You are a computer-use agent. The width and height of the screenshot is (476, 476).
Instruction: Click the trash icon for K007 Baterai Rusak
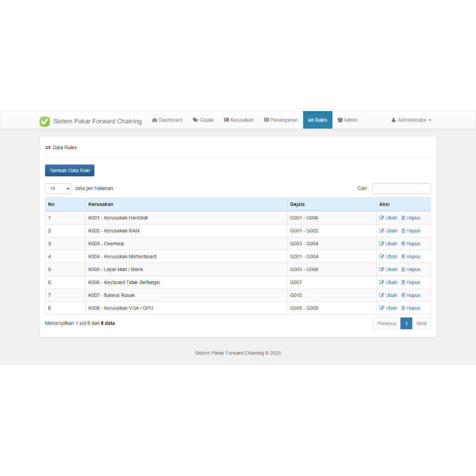point(403,295)
